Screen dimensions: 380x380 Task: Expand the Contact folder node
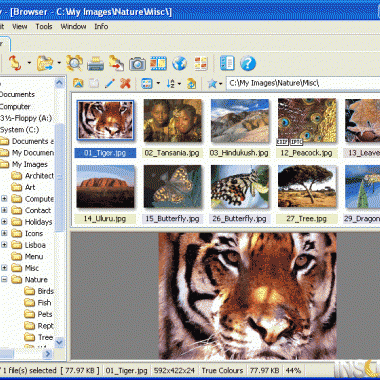pyautogui.click(x=4, y=210)
